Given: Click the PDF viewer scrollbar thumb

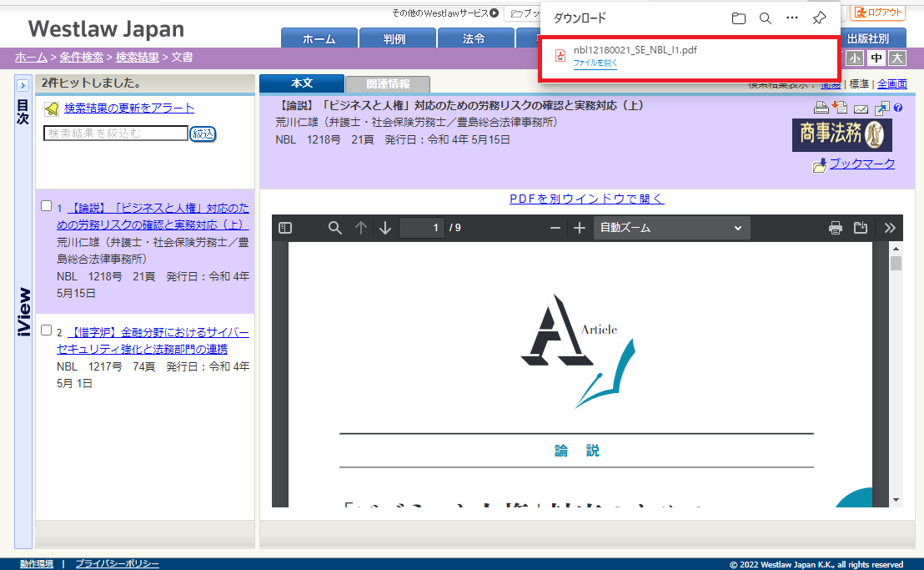Looking at the screenshot, I should (896, 262).
